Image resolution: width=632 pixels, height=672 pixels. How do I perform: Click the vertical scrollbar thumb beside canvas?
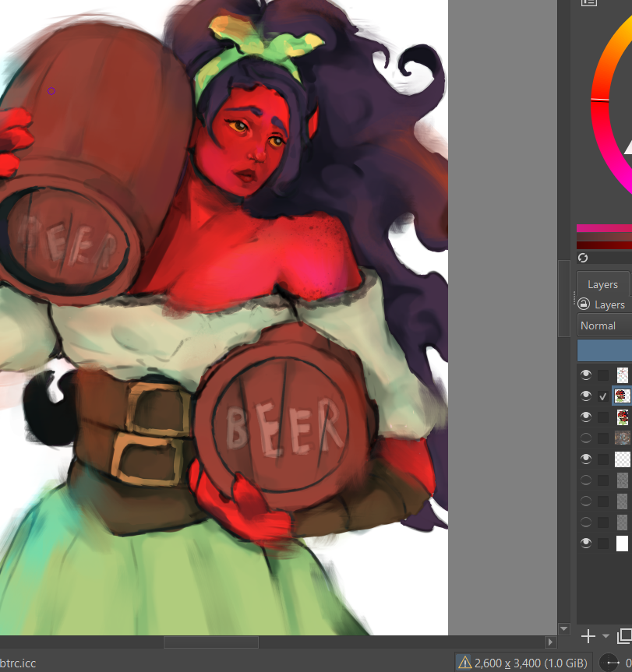click(564, 298)
